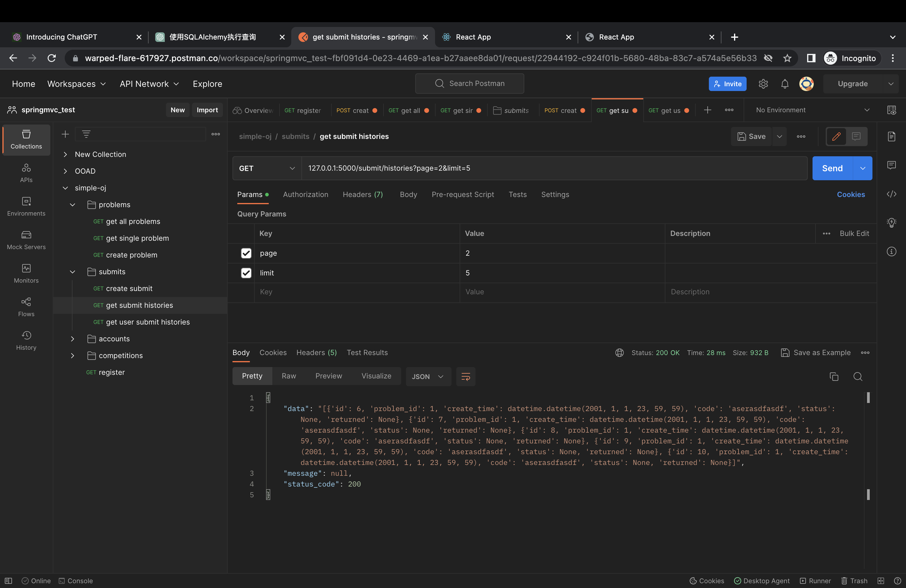Expand the New Collection tree item
This screenshot has height=588, width=906.
[x=66, y=154]
